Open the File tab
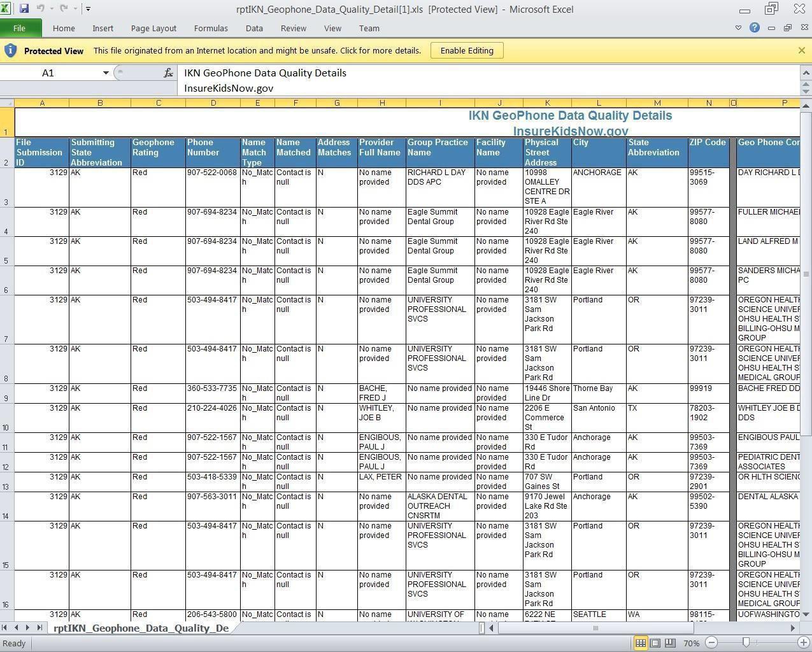Screen dimensions: 812x652 [x=20, y=28]
